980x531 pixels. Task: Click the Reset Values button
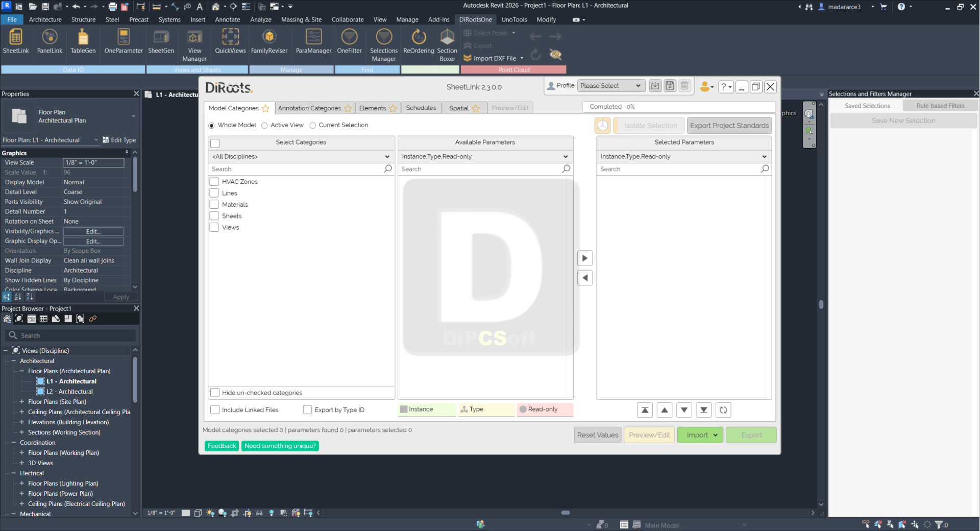click(x=598, y=435)
